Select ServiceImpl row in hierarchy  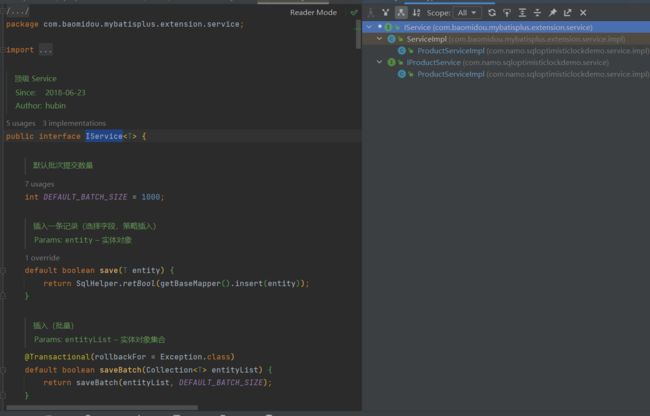pos(506,39)
